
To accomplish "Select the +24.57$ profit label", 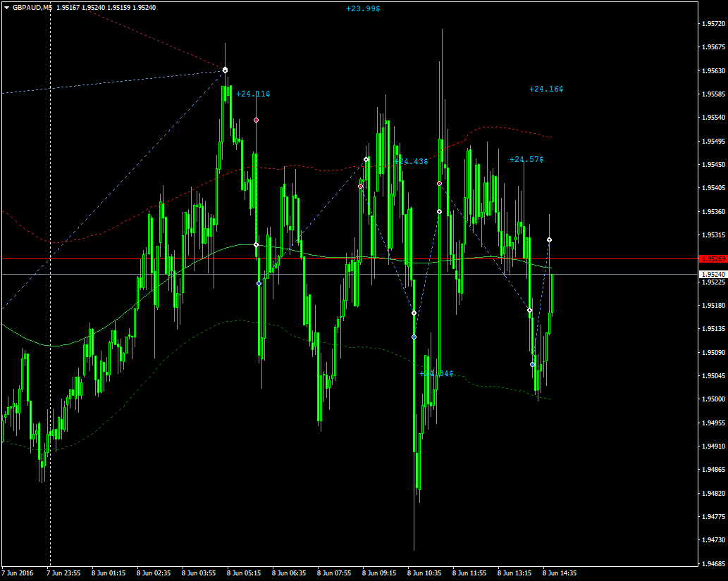I will (x=526, y=159).
